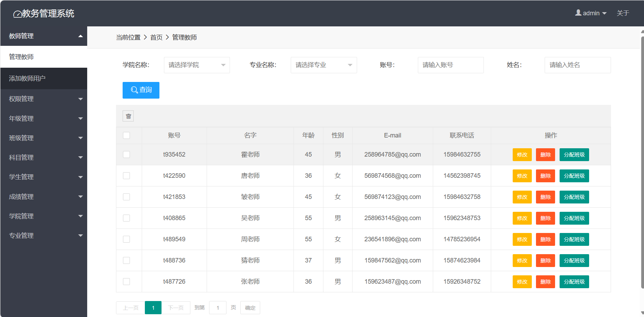Expand the 成绩管理 sidebar menu
Screen dimensions: 644x317
[44, 197]
